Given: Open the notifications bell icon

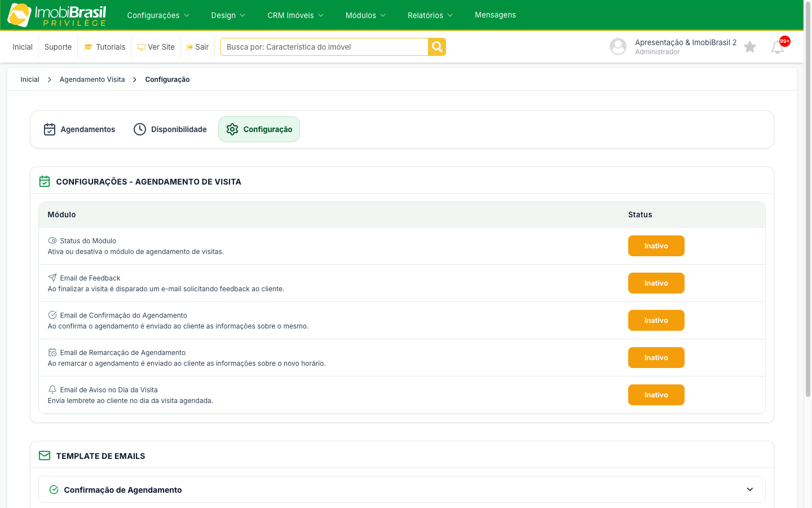Looking at the screenshot, I should [777, 47].
